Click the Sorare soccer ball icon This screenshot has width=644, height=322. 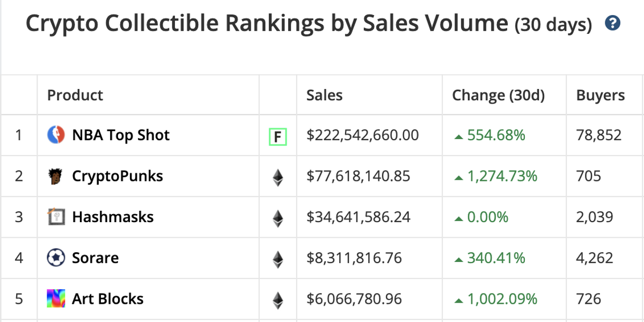click(56, 258)
